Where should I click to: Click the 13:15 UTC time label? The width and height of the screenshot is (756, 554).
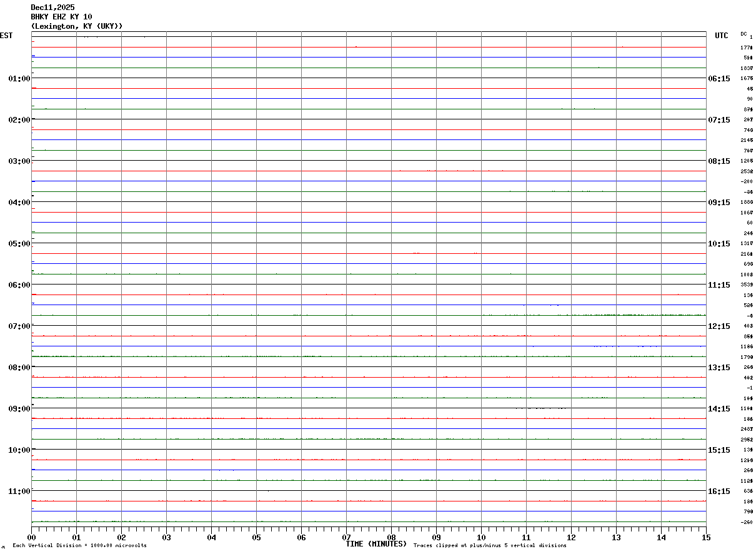(719, 368)
